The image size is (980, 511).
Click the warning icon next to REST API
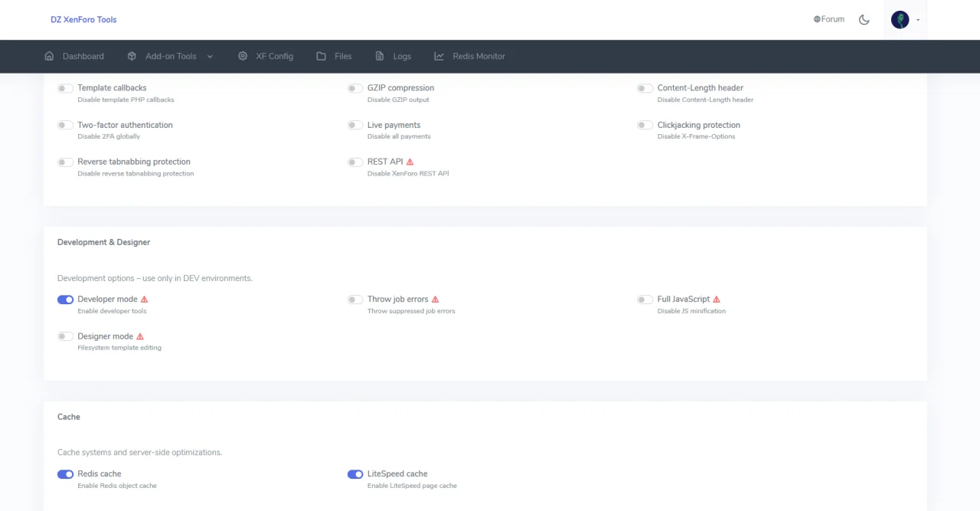(x=410, y=162)
